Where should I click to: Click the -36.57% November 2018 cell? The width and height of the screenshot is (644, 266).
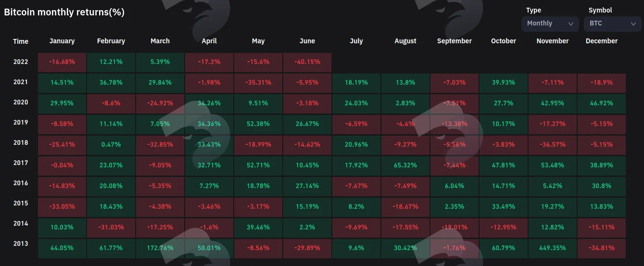pos(553,145)
